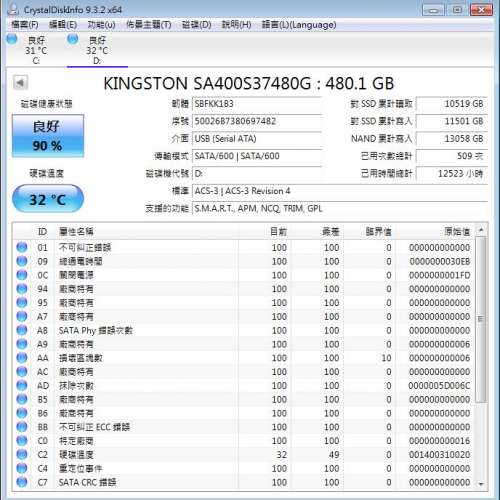The image size is (500, 500).
Task: Click the 32 °C temperature button
Action: [x=48, y=199]
